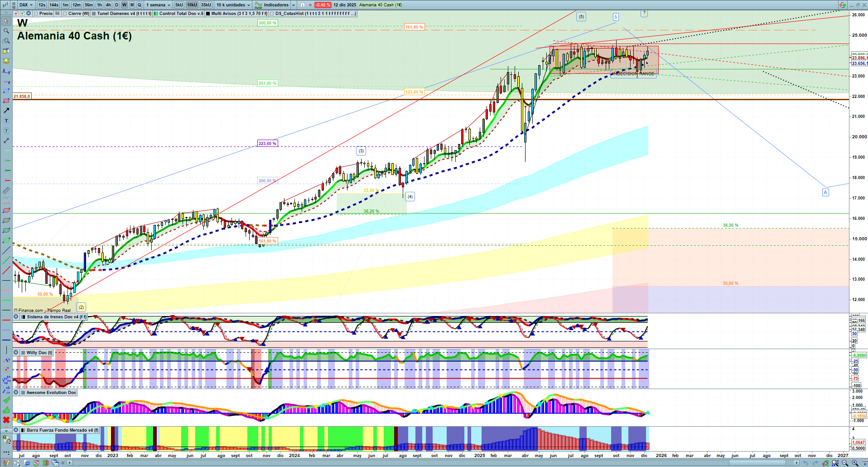Toggle the Cierre (W) checkbox

click(x=65, y=14)
